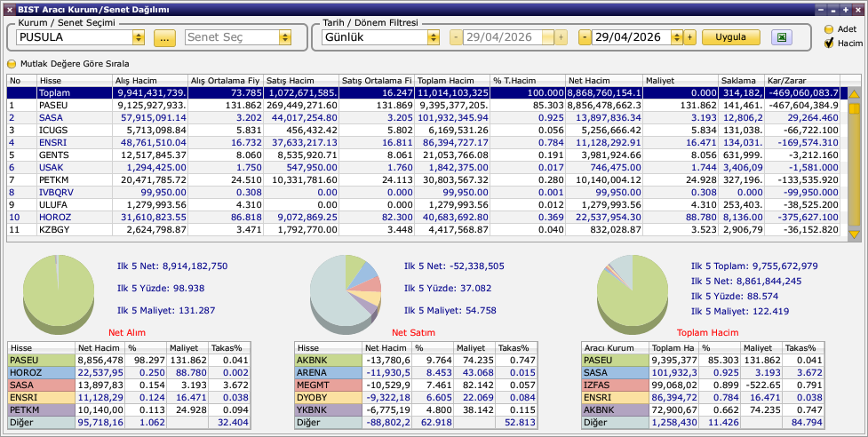868x437 pixels.
Task: Click the DYOBY cell in Net Satım table
Action: [x=329, y=397]
